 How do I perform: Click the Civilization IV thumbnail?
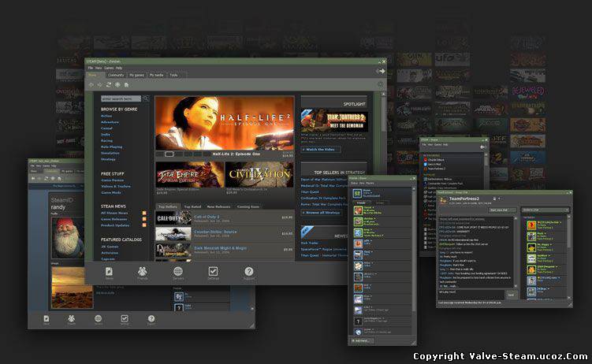click(x=259, y=175)
